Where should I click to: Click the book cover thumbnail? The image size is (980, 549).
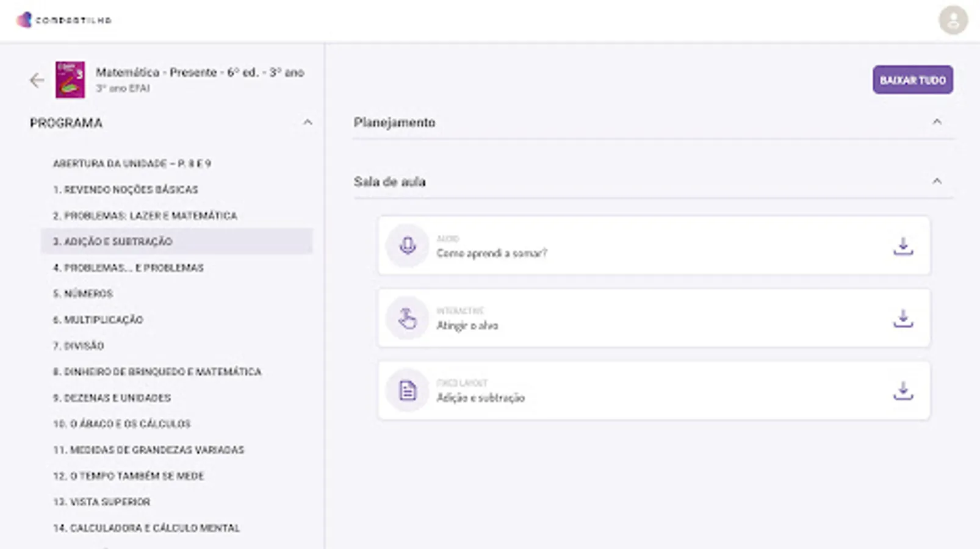pyautogui.click(x=70, y=80)
